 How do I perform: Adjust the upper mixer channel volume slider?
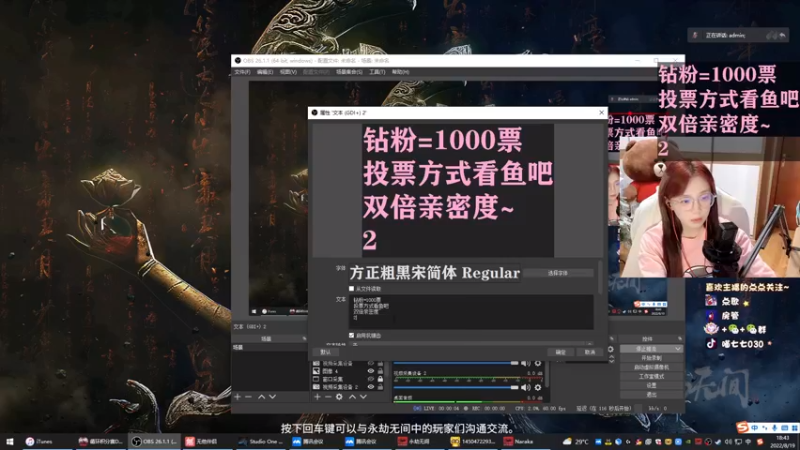[x=456, y=363]
